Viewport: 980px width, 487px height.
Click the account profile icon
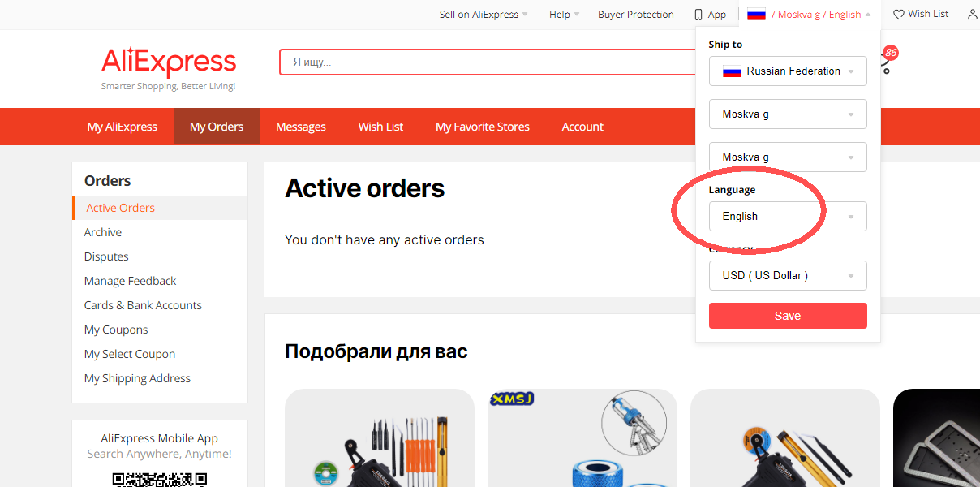click(x=973, y=15)
